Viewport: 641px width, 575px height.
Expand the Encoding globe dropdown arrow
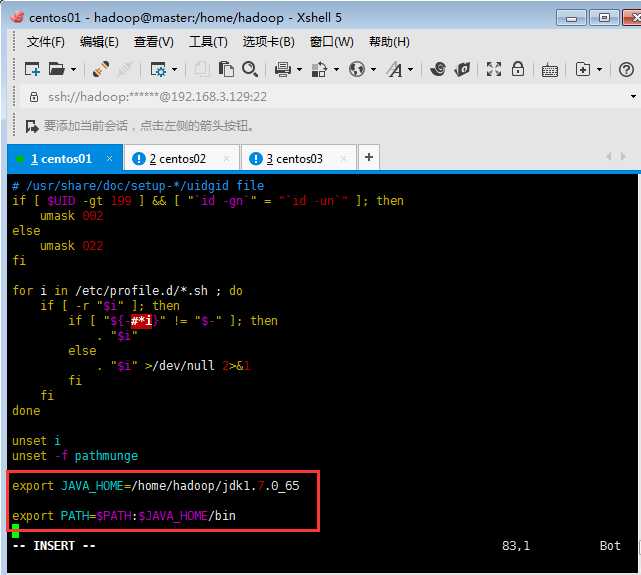373,69
